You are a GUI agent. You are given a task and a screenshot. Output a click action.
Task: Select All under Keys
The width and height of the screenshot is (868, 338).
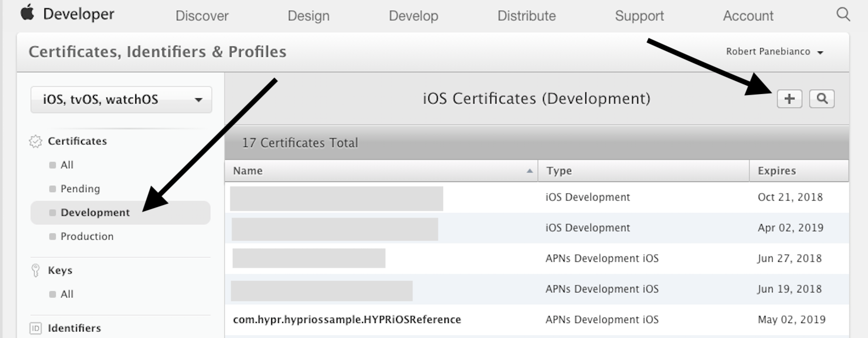67,294
